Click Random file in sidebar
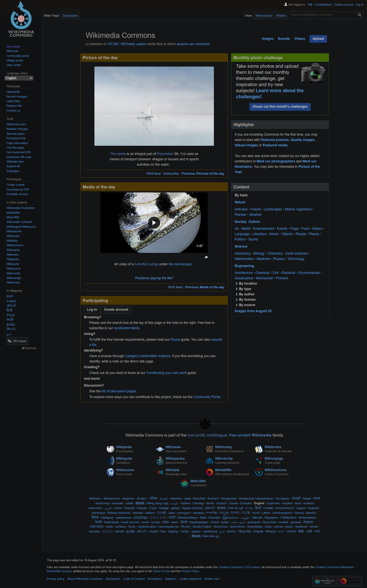Image resolution: width=367 pixels, height=588 pixels. pyautogui.click(x=14, y=106)
